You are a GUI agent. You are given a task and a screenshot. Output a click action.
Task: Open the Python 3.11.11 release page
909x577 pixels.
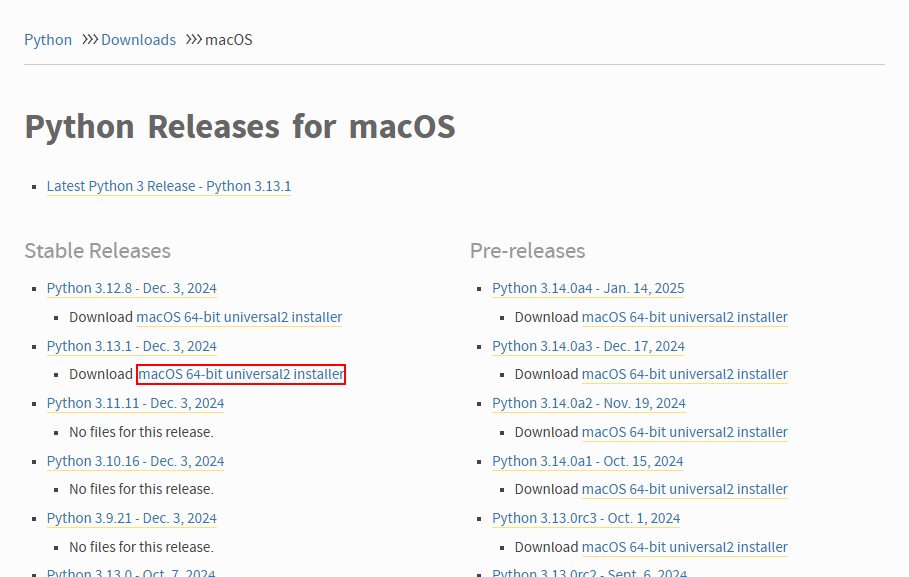pos(135,403)
